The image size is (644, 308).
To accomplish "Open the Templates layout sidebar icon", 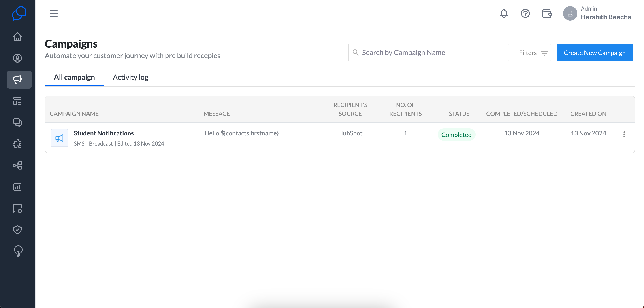I will click(17, 101).
